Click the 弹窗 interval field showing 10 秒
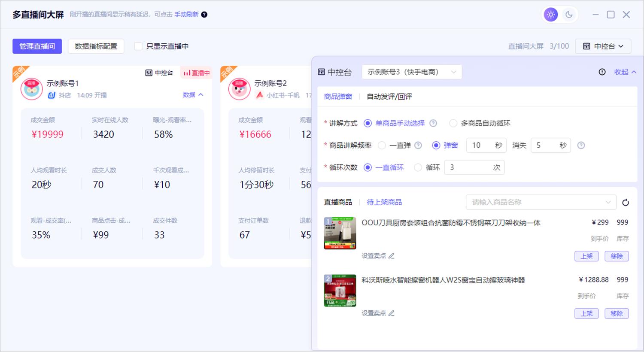This screenshot has width=644, height=352. [x=486, y=146]
